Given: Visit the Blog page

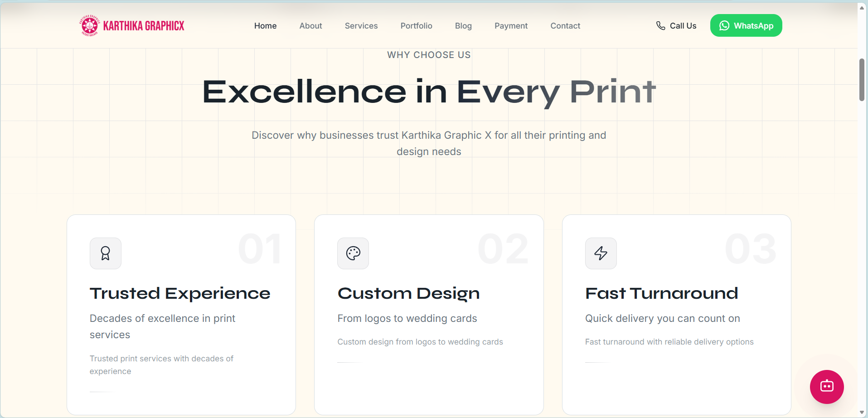Looking at the screenshot, I should 463,26.
